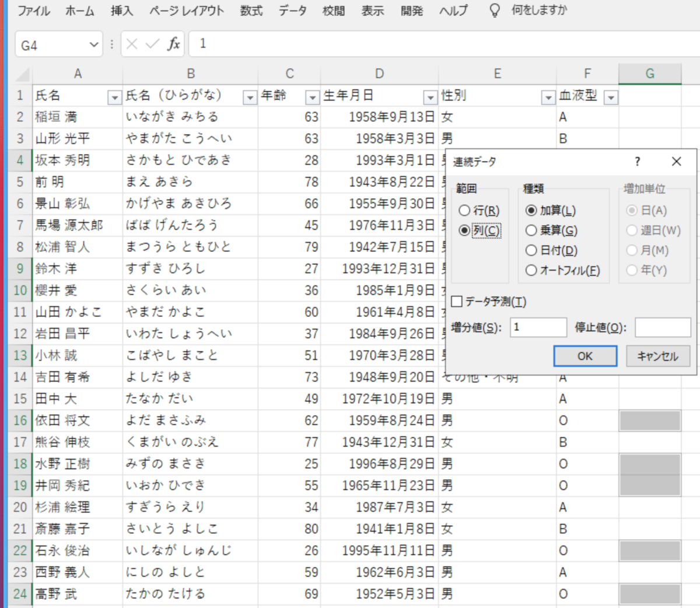700x608 pixels.
Task: Select row header 2
Action: pyautogui.click(x=20, y=117)
